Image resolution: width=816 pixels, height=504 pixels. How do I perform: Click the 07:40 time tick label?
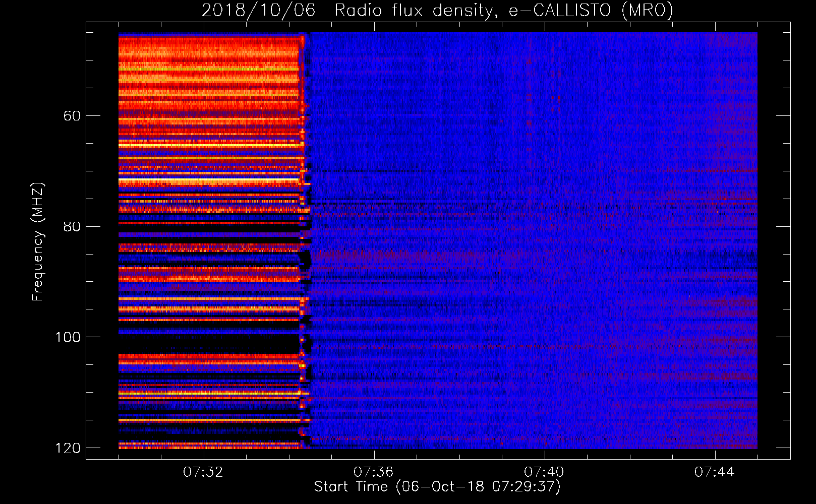pos(544,472)
